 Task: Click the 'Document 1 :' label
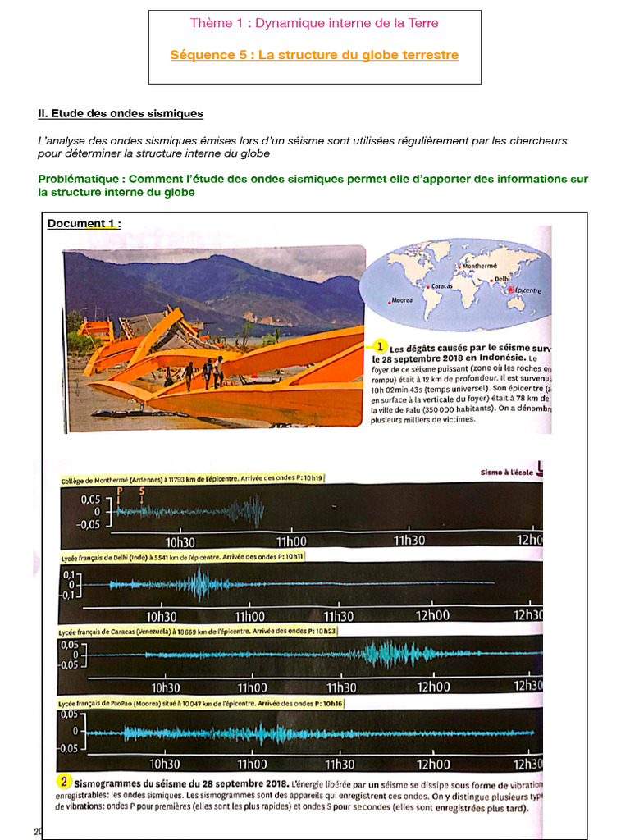pyautogui.click(x=84, y=223)
